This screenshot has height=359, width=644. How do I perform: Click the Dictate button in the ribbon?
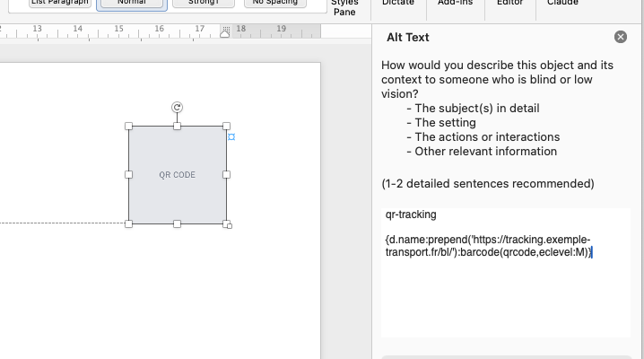pyautogui.click(x=398, y=4)
